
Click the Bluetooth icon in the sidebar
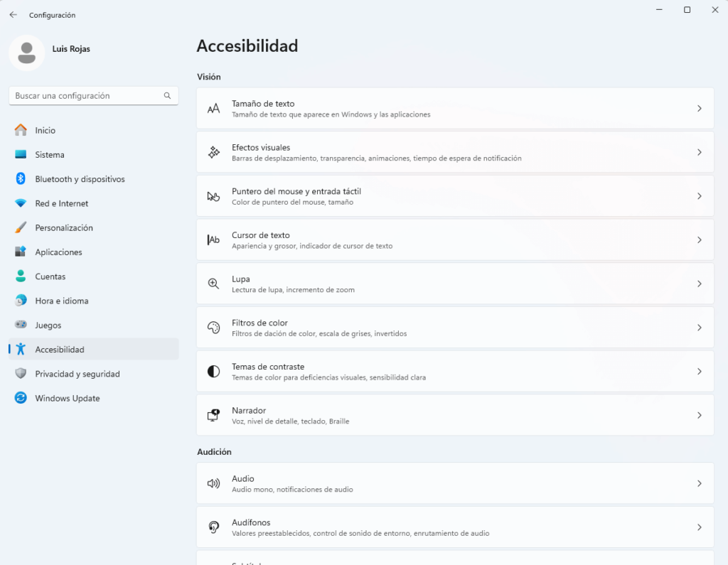(21, 179)
